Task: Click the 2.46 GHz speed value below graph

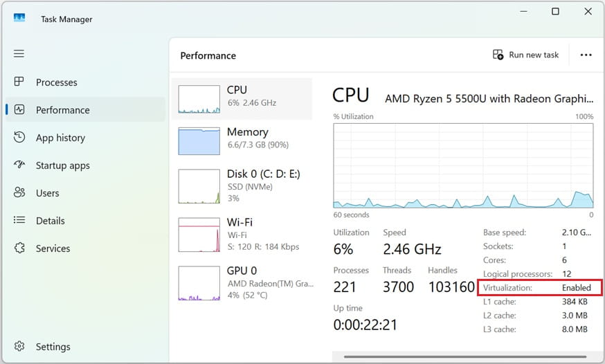Action: tap(412, 249)
